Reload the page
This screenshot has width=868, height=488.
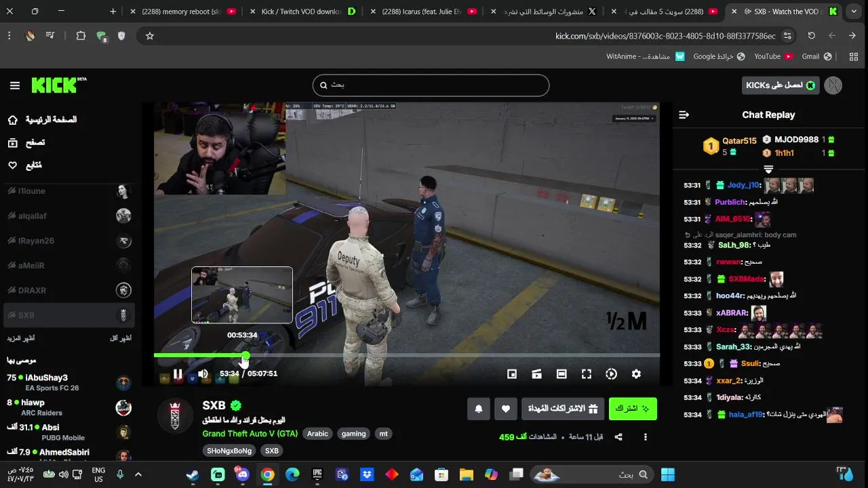tap(812, 36)
